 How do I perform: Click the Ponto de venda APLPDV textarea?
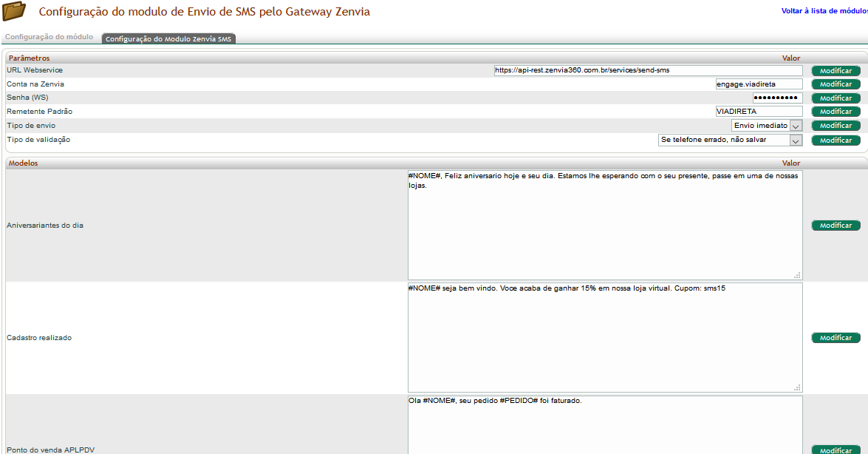[605, 424]
